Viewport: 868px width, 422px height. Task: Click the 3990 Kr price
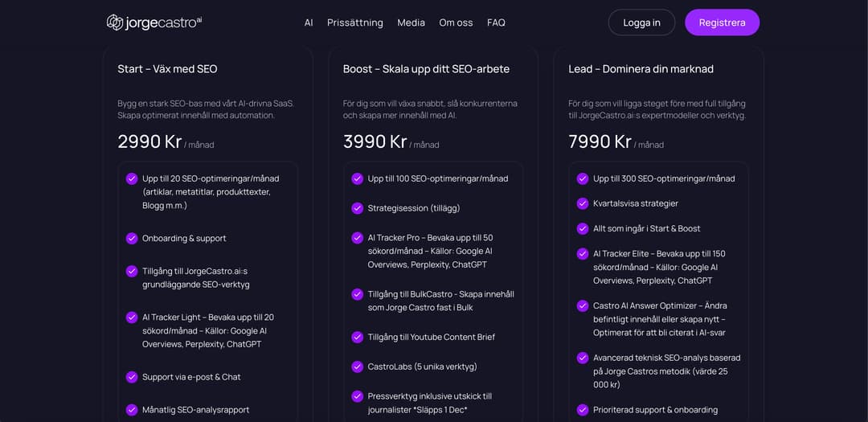[x=375, y=141]
